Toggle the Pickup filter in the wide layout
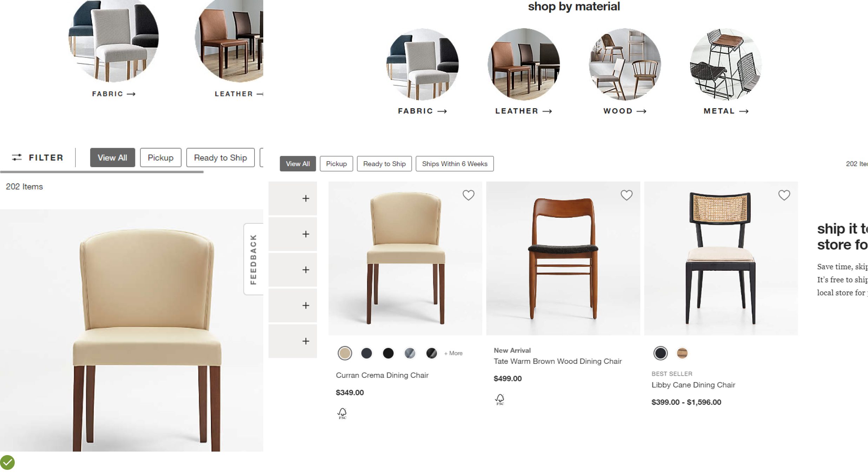868x473 pixels. tap(336, 164)
